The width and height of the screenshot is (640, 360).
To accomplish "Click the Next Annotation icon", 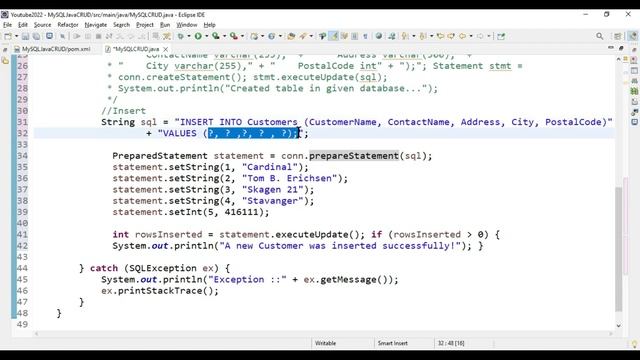I will tap(405, 36).
